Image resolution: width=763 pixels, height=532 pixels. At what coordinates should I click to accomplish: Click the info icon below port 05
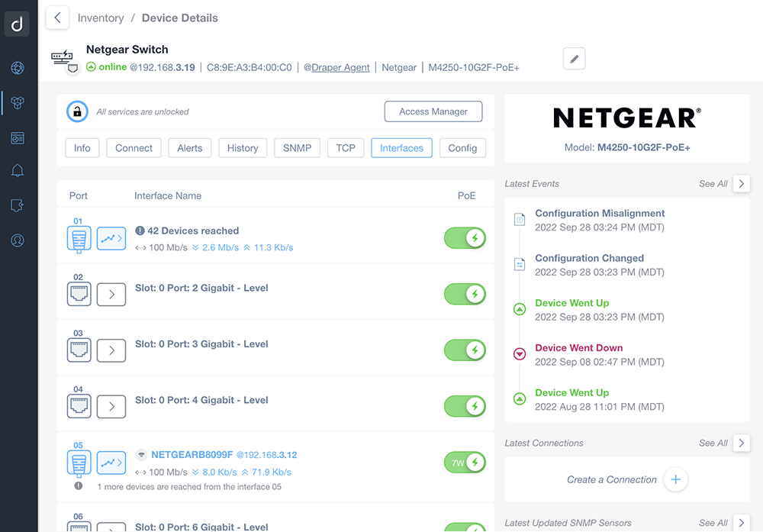coord(79,485)
